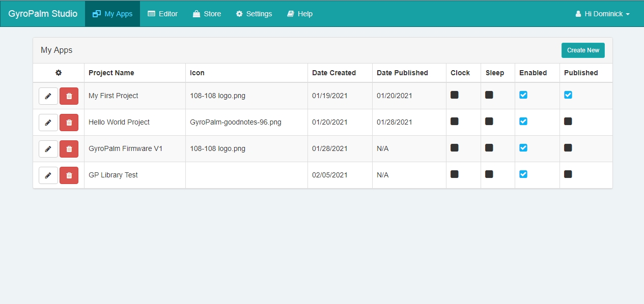Delete GyroPalm Firmware V1 with trash icon
Viewport: 644px width, 304px height.
[69, 149]
